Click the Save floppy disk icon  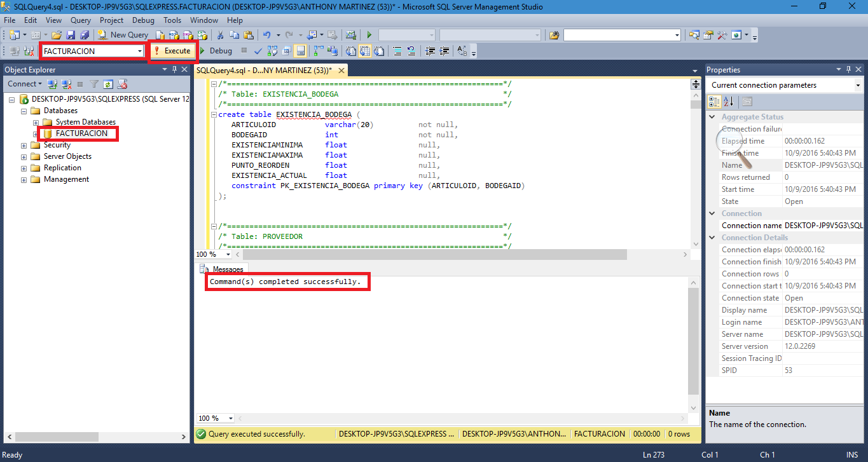70,35
